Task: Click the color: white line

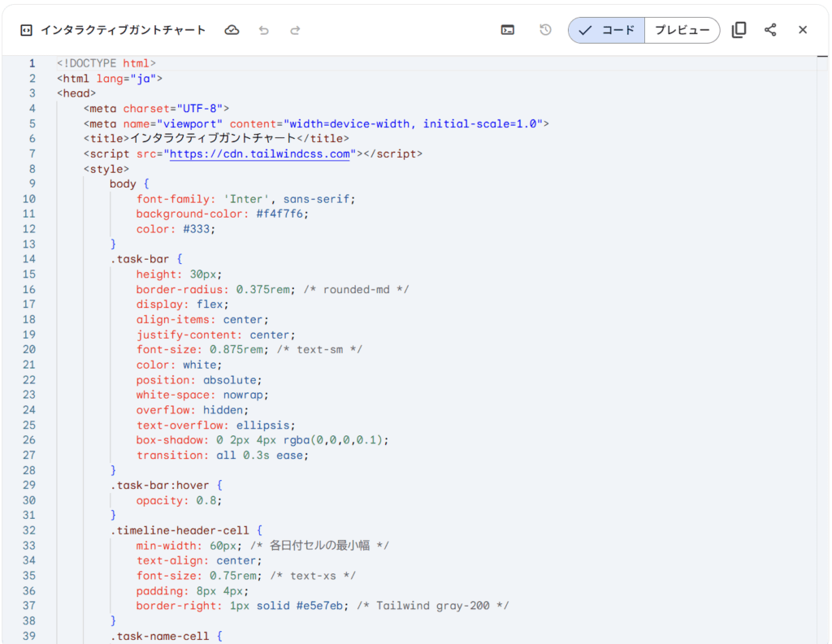Action: 180,365
